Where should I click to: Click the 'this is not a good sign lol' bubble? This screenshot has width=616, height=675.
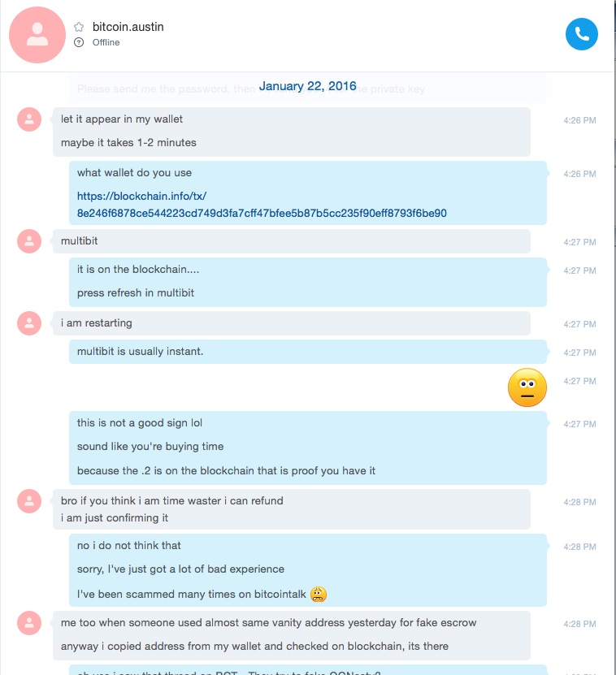[x=308, y=448]
